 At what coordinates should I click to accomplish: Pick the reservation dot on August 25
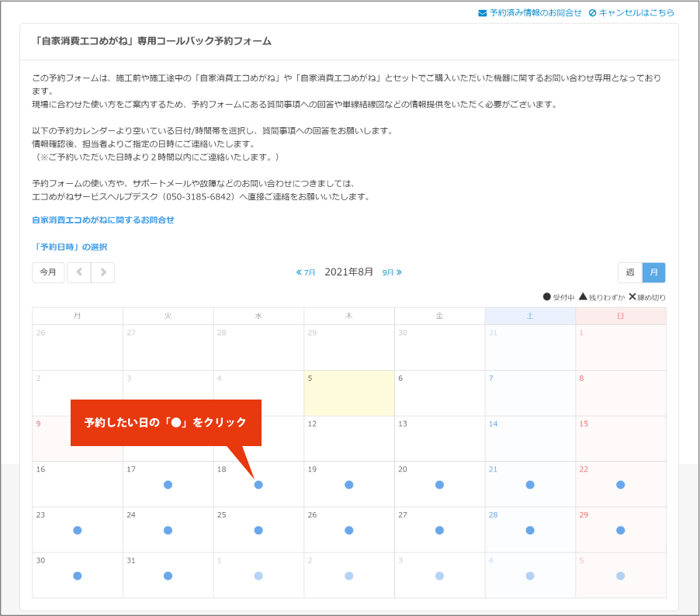coord(258,531)
